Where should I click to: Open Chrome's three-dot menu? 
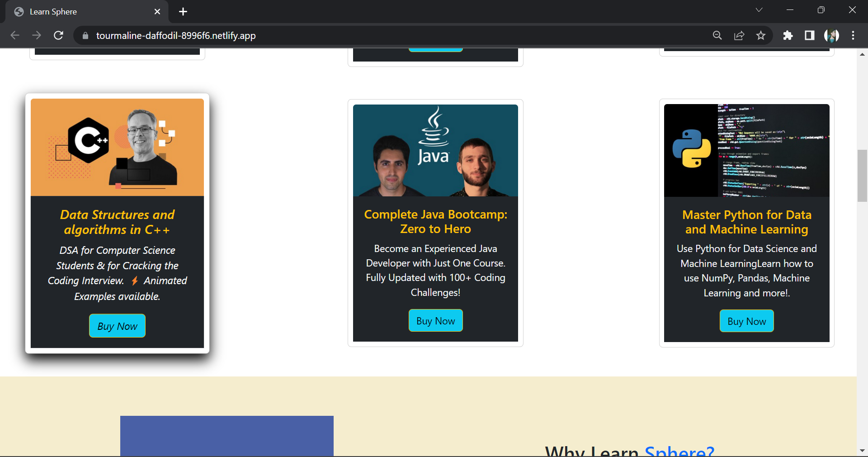coord(854,35)
